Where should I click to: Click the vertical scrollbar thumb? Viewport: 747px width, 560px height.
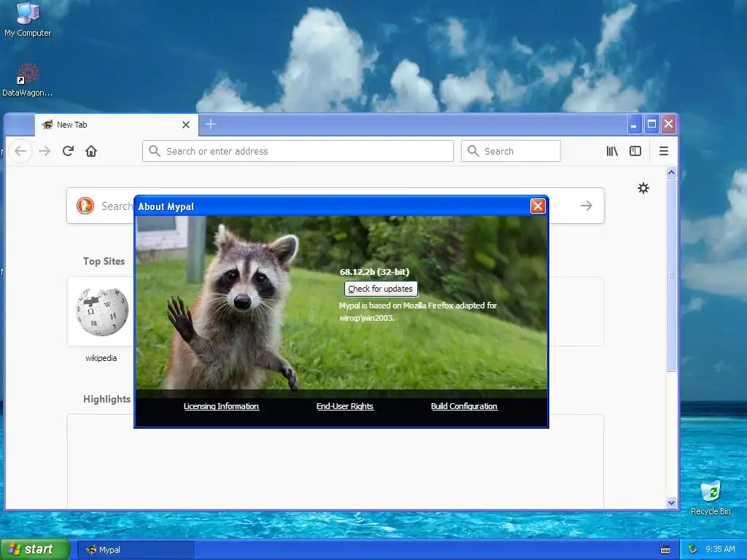click(x=671, y=275)
